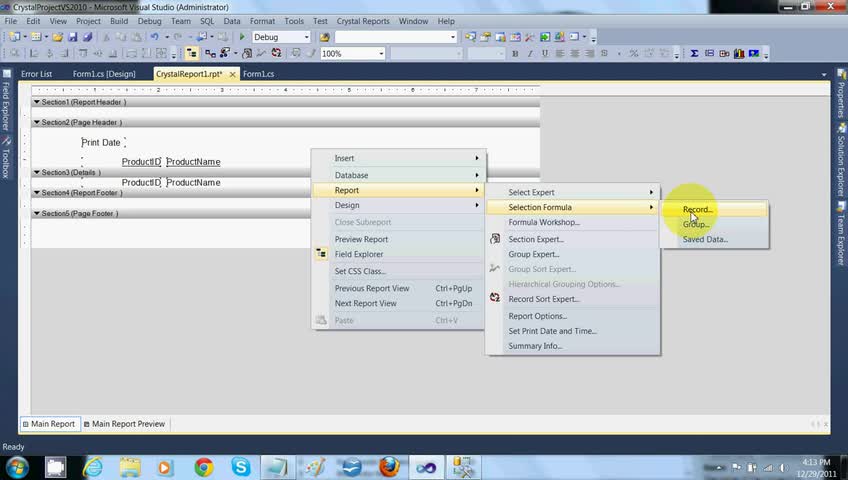Start debugging with the green play icon
Image resolution: width=848 pixels, height=480 pixels.
click(242, 37)
